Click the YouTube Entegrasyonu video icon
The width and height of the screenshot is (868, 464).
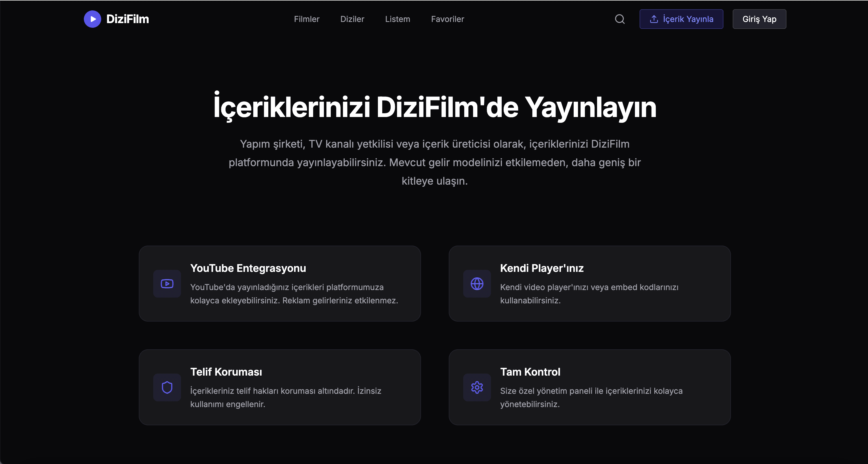167,283
